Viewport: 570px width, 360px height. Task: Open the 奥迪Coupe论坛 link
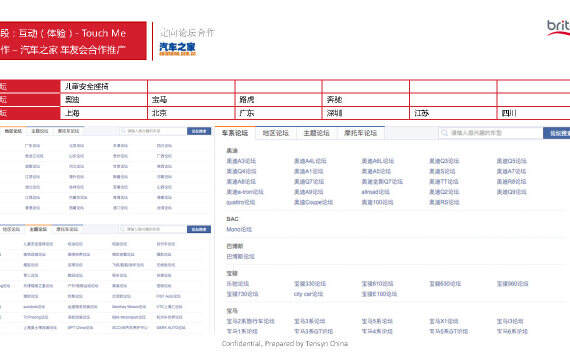[313, 202]
